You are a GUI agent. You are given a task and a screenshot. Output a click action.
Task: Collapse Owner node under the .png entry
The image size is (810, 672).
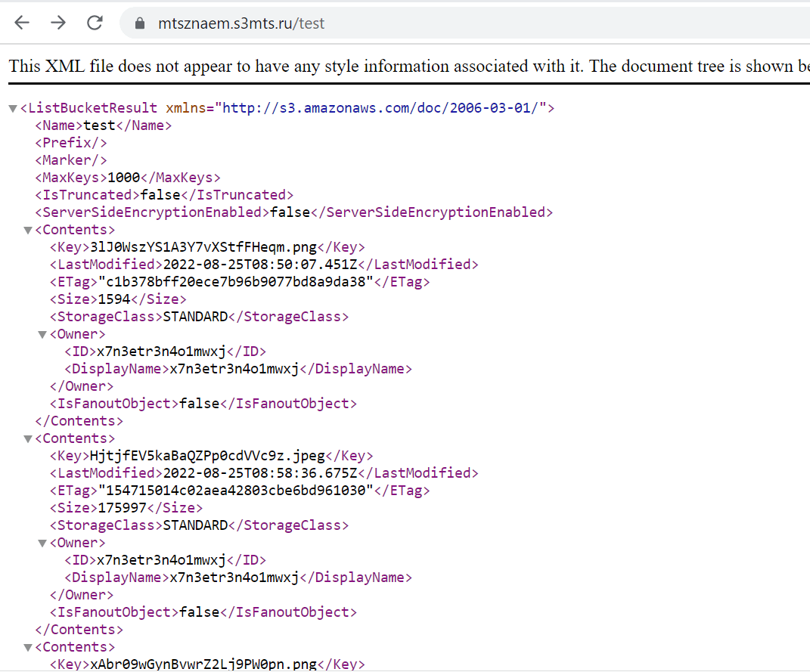click(42, 334)
